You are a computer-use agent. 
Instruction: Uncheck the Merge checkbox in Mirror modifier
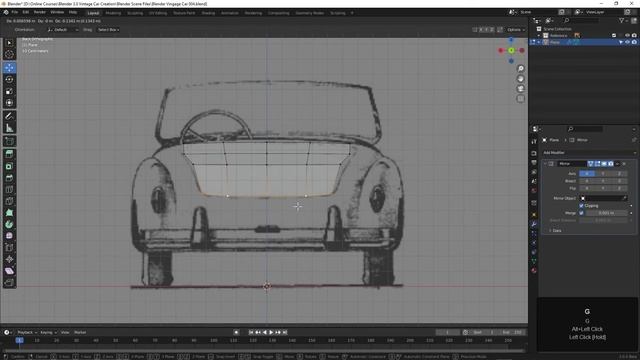click(x=582, y=213)
